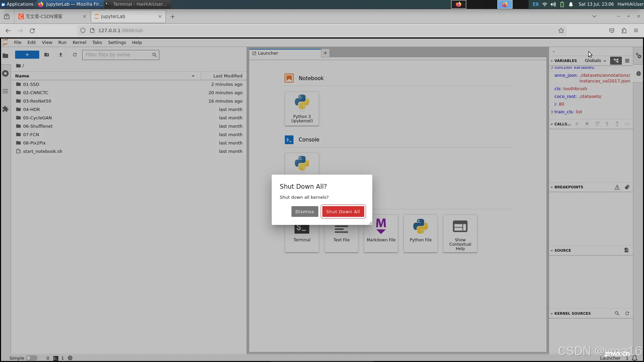
Task: Dismiss the kernel shutdown dialog
Action: (x=304, y=211)
